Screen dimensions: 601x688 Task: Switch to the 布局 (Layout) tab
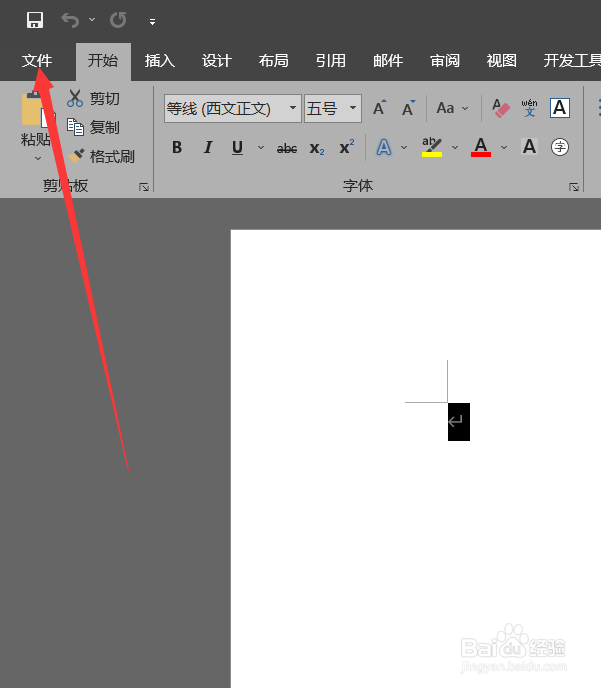tap(274, 61)
